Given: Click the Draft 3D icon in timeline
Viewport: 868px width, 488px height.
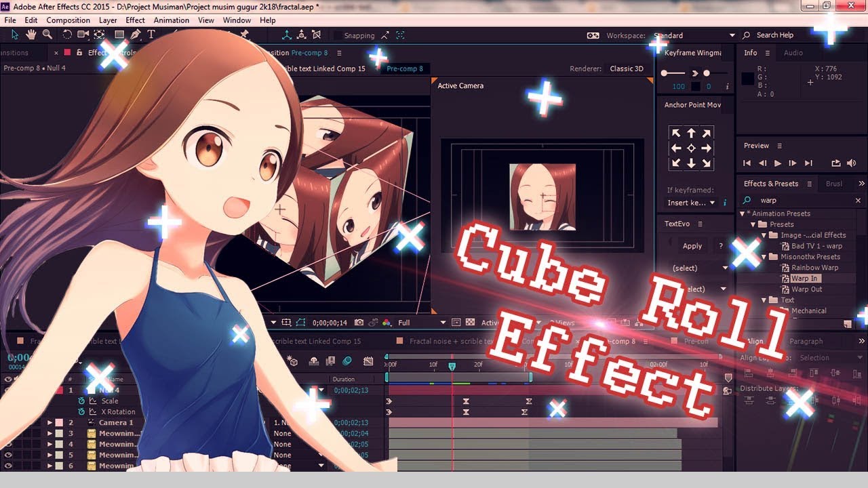Looking at the screenshot, I should click(x=292, y=361).
